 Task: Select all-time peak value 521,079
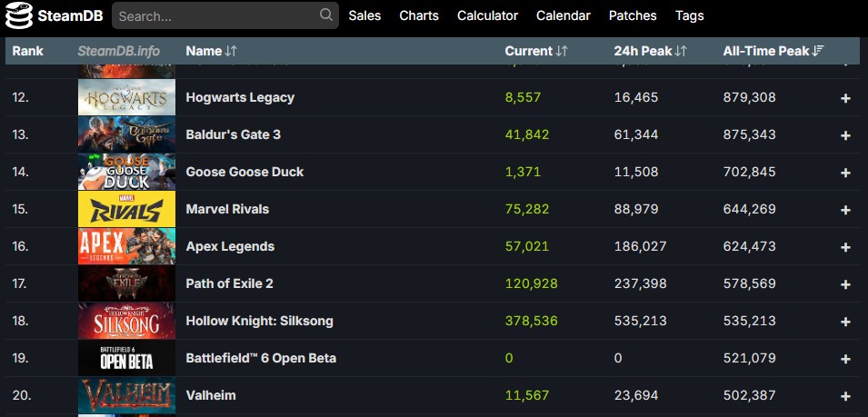point(750,358)
